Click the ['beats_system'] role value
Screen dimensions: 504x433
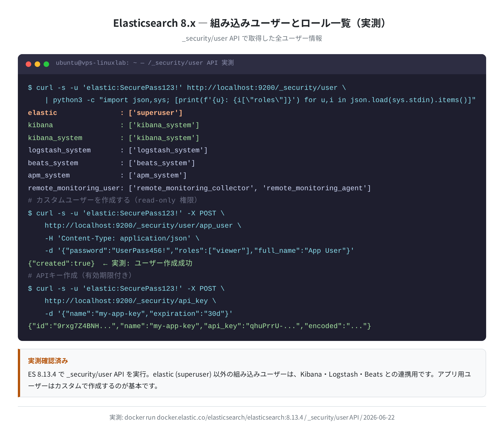(x=162, y=163)
